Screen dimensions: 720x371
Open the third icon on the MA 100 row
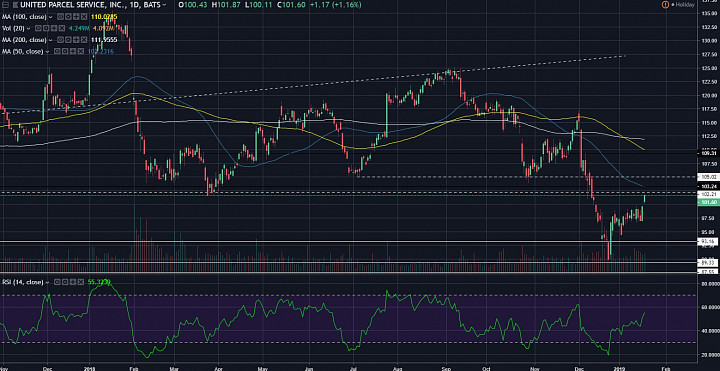pos(76,17)
